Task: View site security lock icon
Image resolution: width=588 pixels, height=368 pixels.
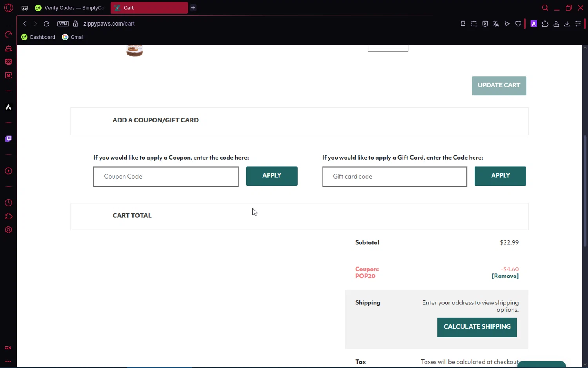Action: (76, 24)
